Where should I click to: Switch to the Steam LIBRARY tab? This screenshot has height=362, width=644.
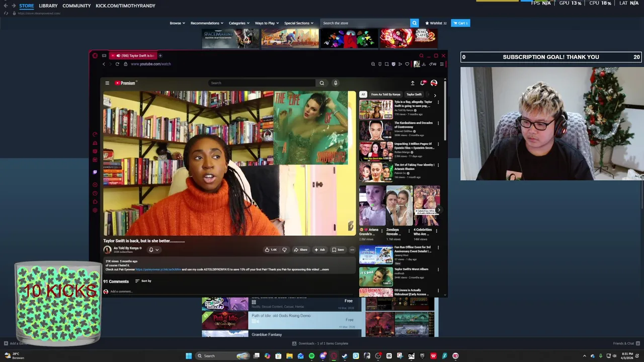pos(48,6)
